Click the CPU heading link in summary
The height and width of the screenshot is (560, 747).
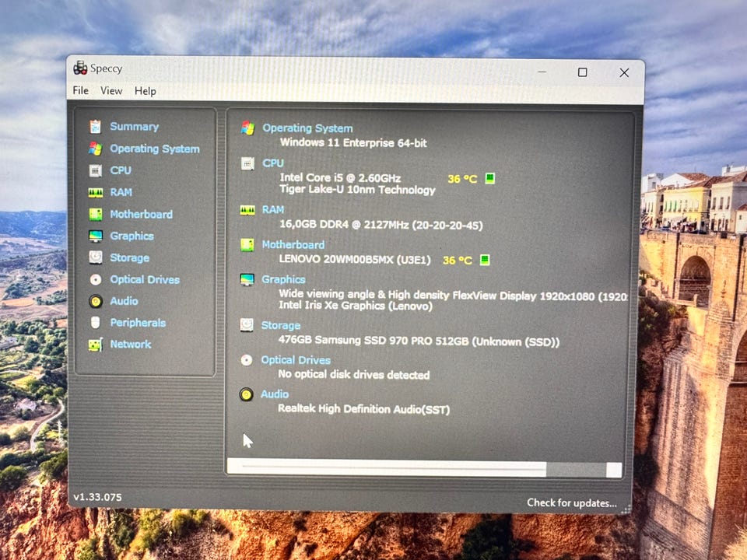tap(273, 163)
